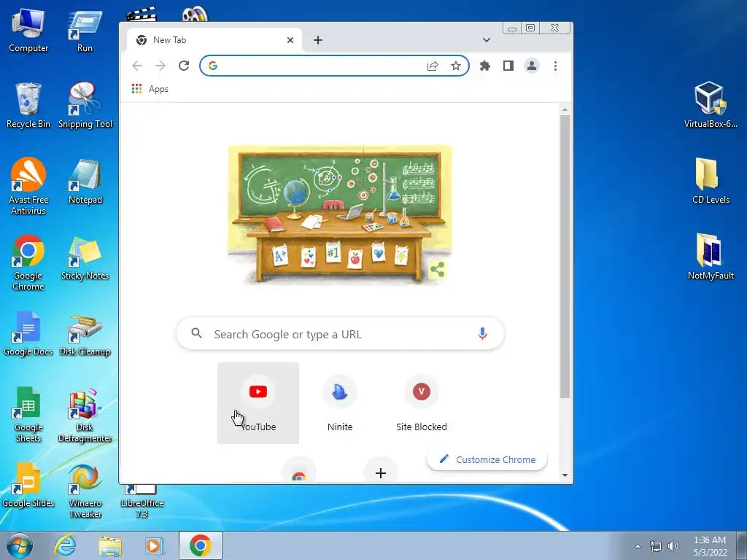Share the Google Doodle
The height and width of the screenshot is (560, 747).
pyautogui.click(x=438, y=270)
